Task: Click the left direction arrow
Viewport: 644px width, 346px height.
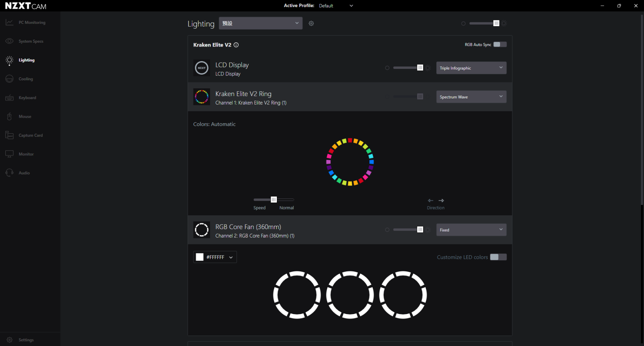Action: point(430,201)
